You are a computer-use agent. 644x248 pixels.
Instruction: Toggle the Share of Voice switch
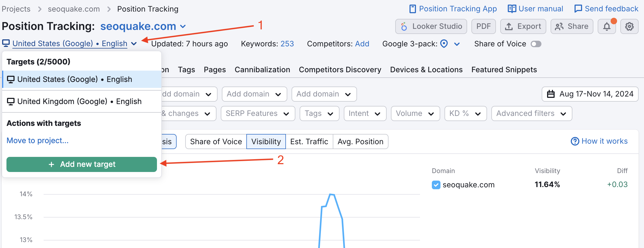[536, 44]
